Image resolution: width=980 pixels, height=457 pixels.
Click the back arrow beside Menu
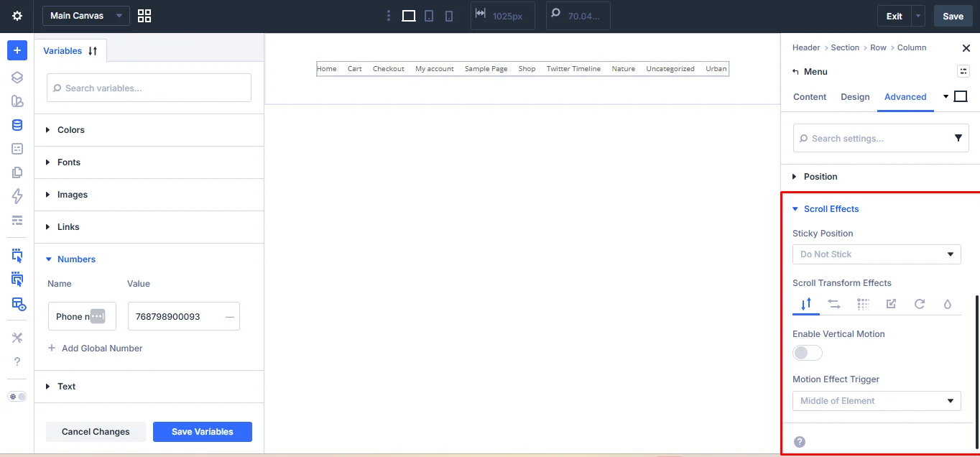795,72
